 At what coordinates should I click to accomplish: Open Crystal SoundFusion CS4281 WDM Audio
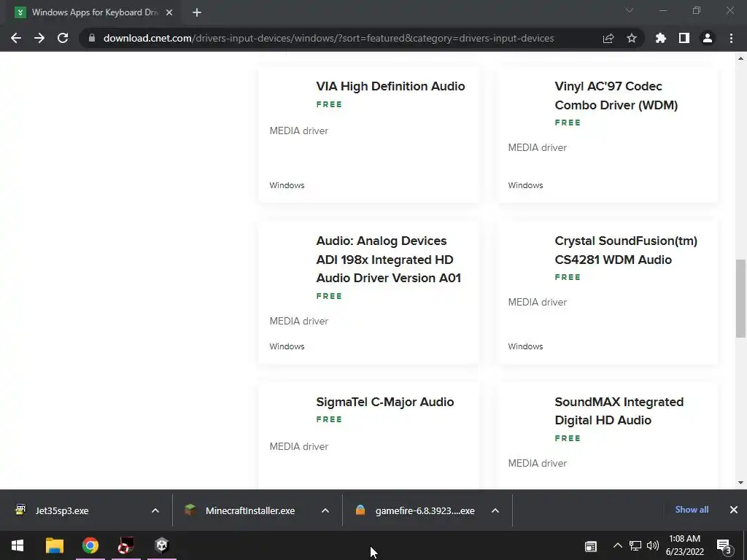pos(625,250)
